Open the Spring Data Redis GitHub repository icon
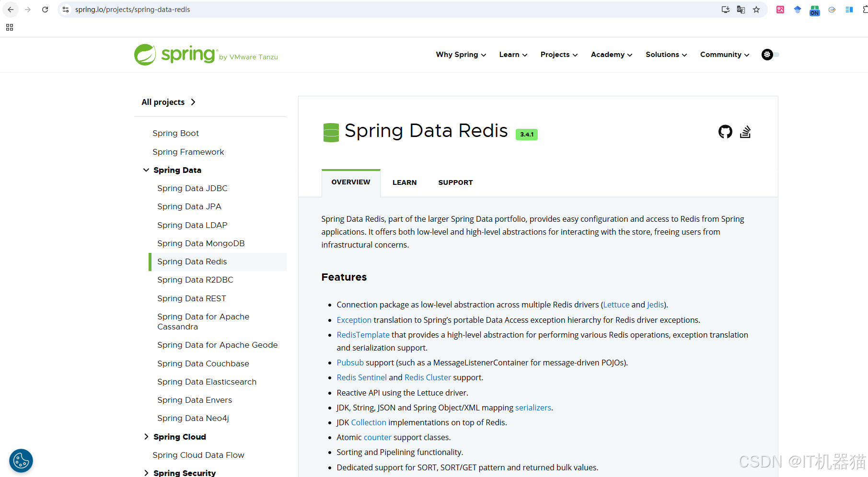This screenshot has height=477, width=868. coord(725,132)
